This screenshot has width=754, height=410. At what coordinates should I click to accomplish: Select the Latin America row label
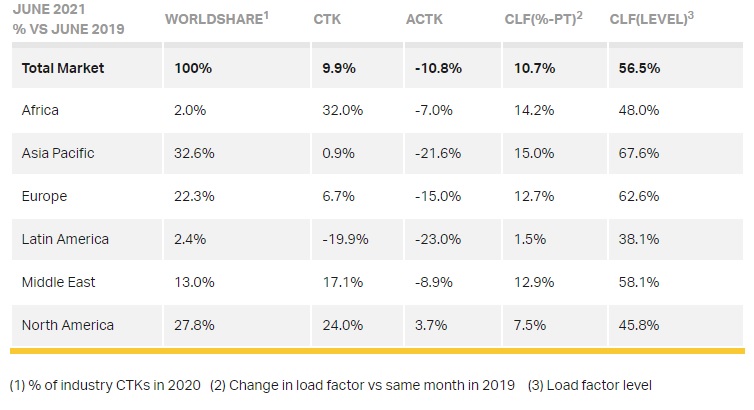(x=65, y=239)
